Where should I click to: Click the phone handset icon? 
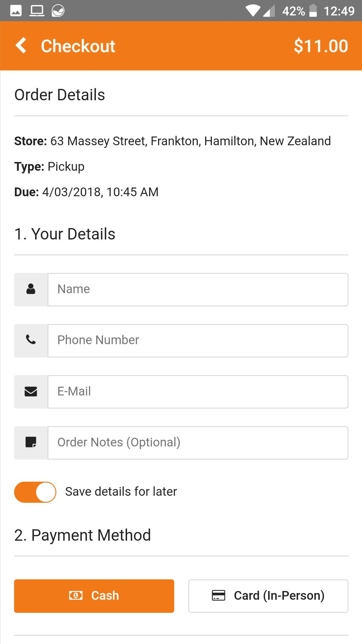pos(31,340)
